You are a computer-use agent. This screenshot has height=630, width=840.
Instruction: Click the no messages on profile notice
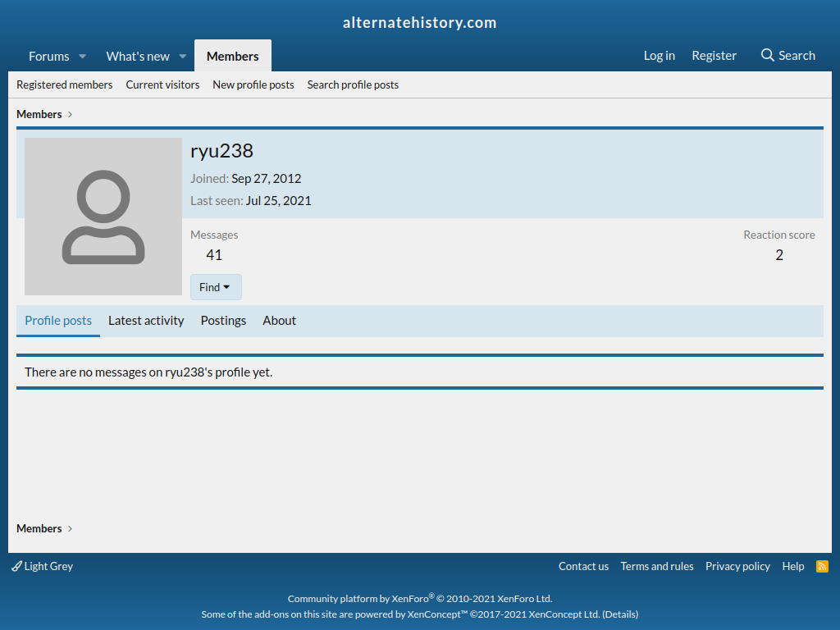click(148, 372)
